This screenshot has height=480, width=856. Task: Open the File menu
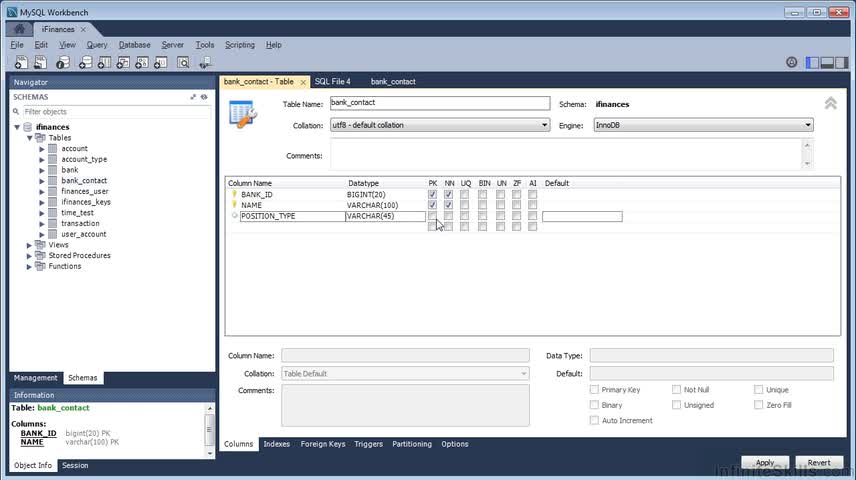click(x=17, y=45)
